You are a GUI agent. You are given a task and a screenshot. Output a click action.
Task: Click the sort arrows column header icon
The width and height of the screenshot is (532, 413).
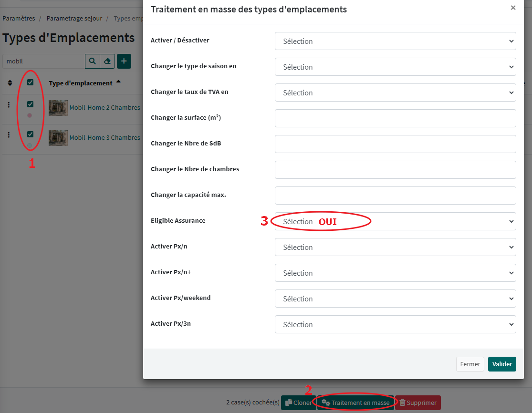[10, 83]
